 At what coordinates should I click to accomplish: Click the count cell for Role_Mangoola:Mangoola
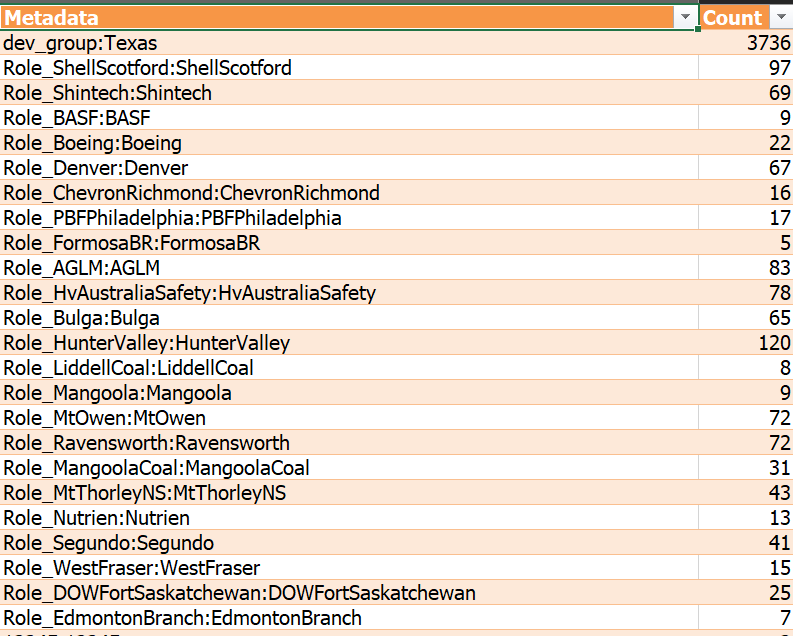point(746,393)
